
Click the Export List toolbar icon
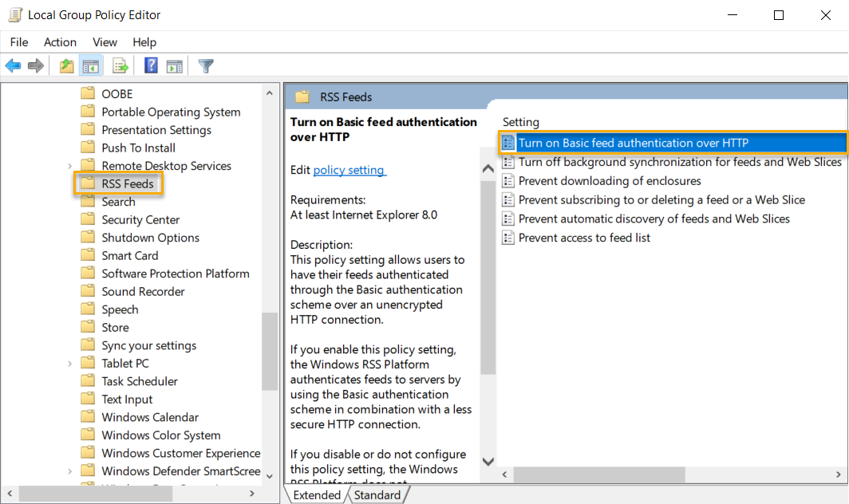pos(120,65)
